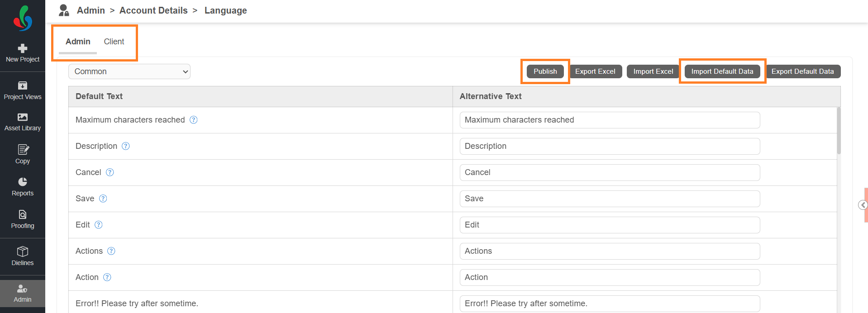Open Reports from sidebar
This screenshot has width=868, height=313.
tap(23, 187)
